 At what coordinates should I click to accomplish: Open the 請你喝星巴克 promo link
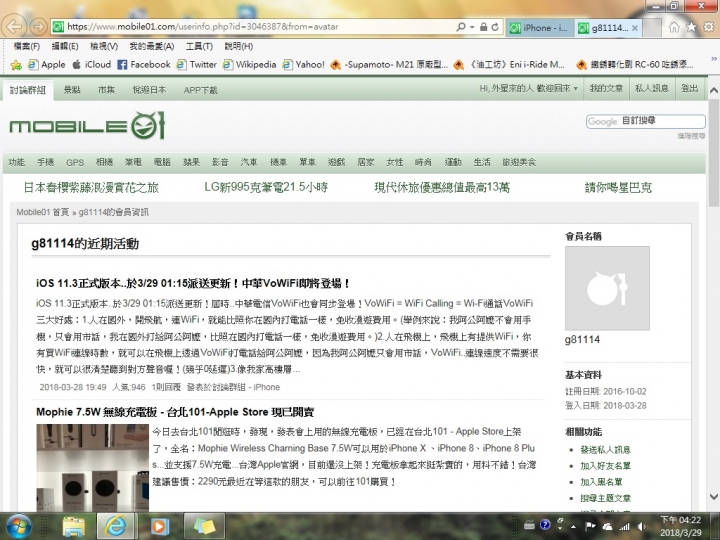(618, 187)
